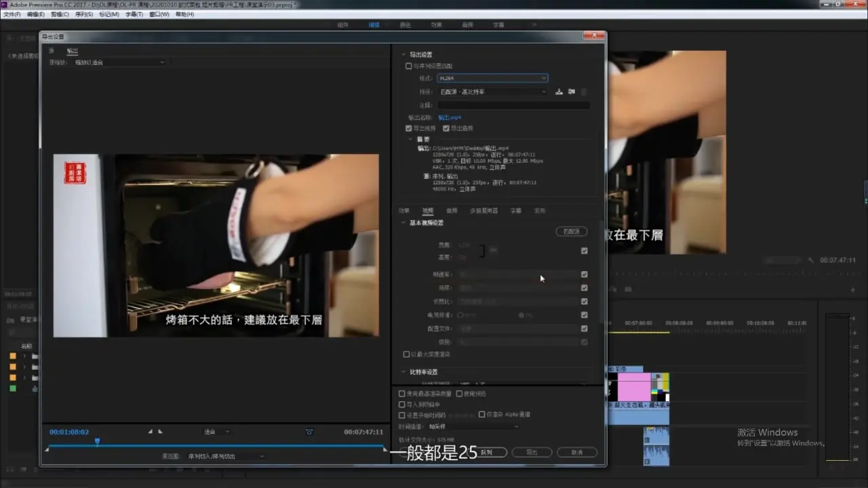
Task: Uncheck the field order match-source checkbox
Action: coord(584,288)
